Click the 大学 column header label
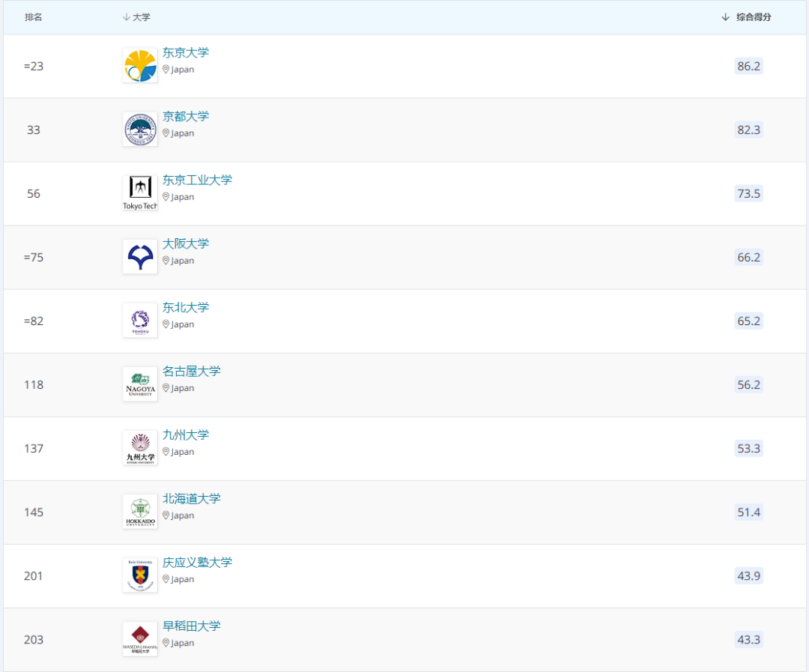809x672 pixels. click(x=142, y=17)
